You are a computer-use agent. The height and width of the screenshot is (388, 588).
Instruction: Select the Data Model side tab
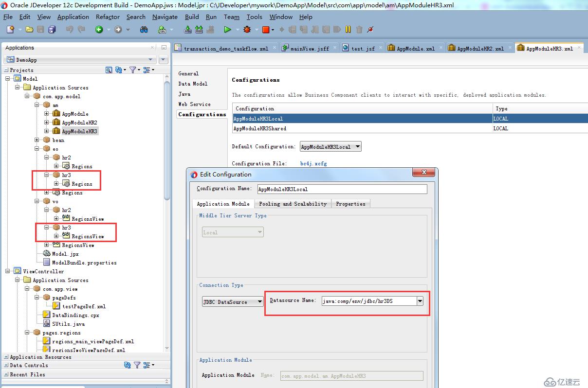click(x=193, y=84)
